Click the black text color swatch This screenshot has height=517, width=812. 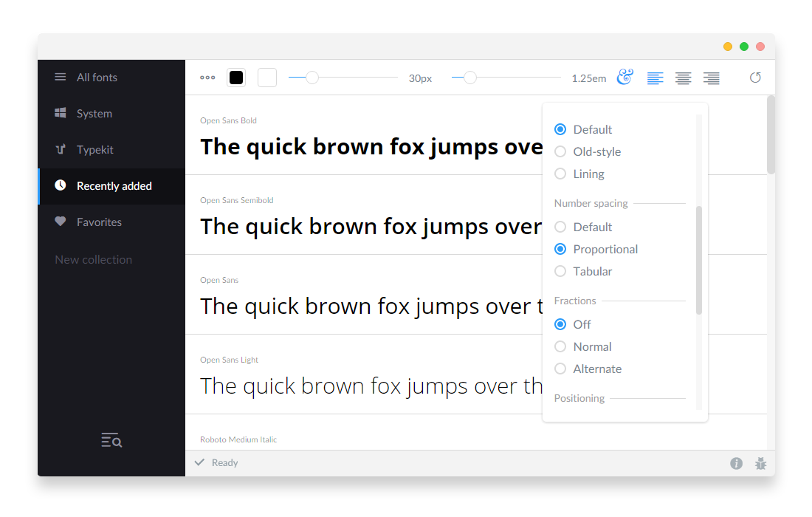[x=236, y=78]
